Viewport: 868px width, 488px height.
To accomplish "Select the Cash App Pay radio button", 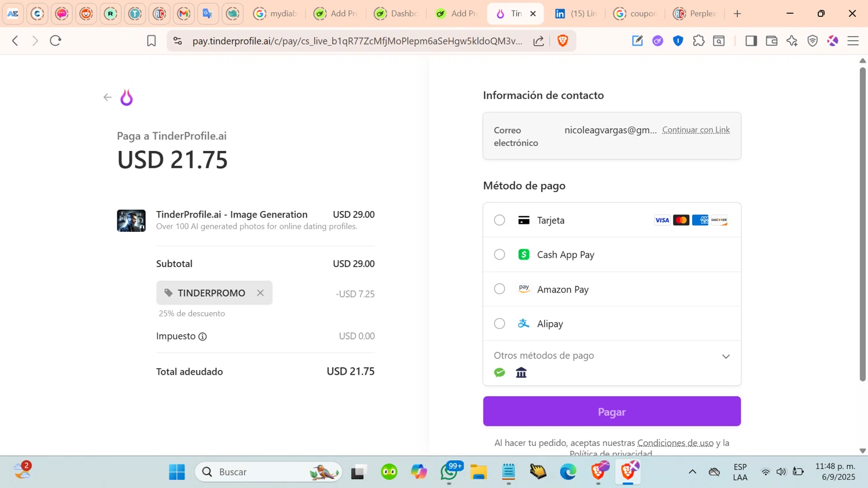I will point(499,254).
